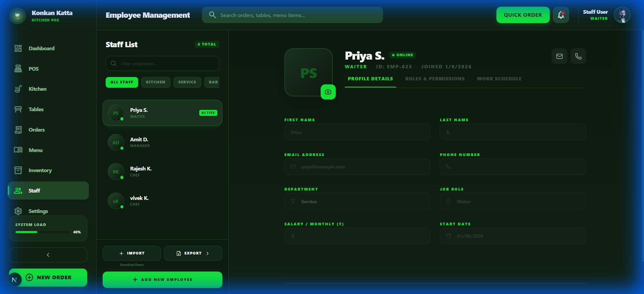Click the Rajesh K. avatar initials RK
The height and width of the screenshot is (294, 644).
116,172
